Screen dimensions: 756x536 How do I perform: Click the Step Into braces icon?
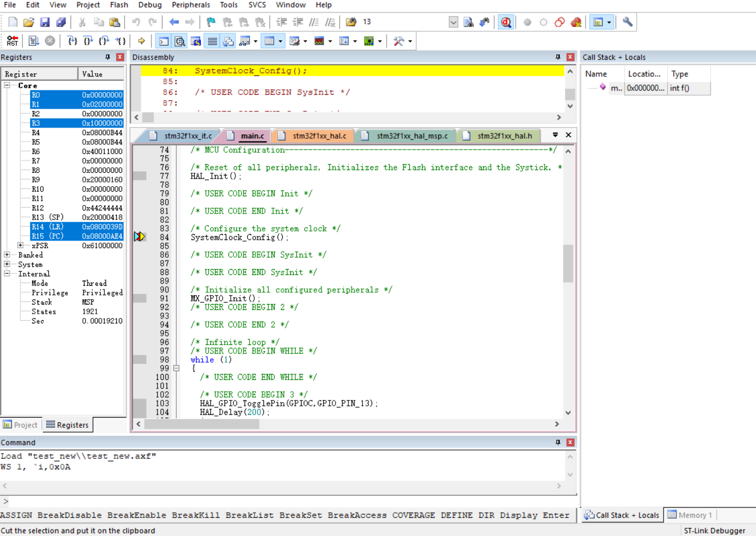pos(72,41)
